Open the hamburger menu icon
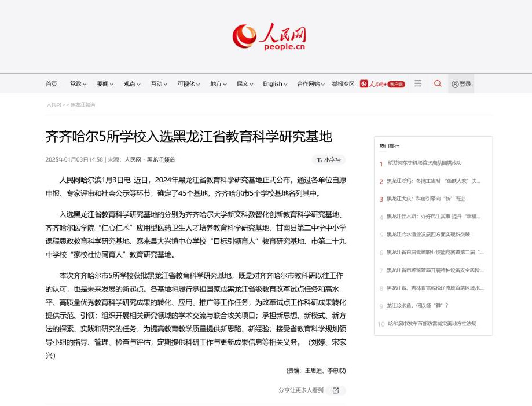The height and width of the screenshot is (406, 532). point(418,83)
